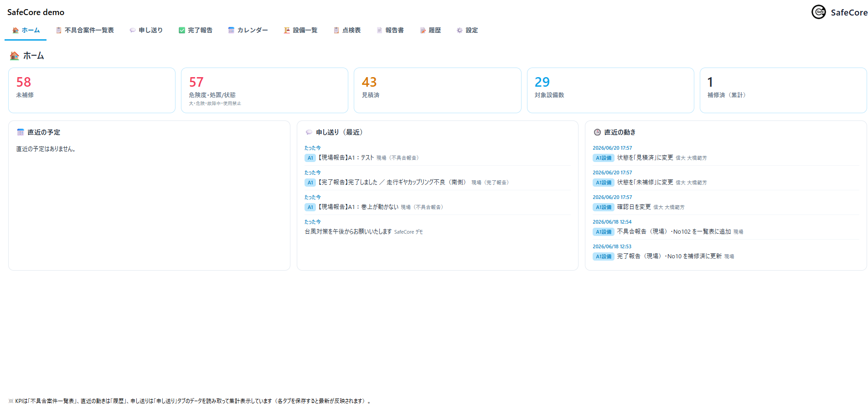Click activity 状態を「未補修」に変更
Viewport: 868px width, 408px height.
point(645,182)
